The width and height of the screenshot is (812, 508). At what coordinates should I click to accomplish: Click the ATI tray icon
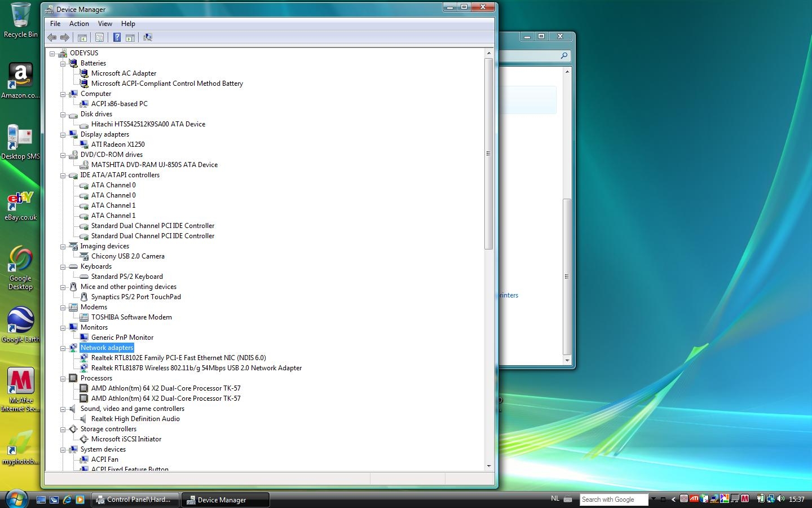694,498
